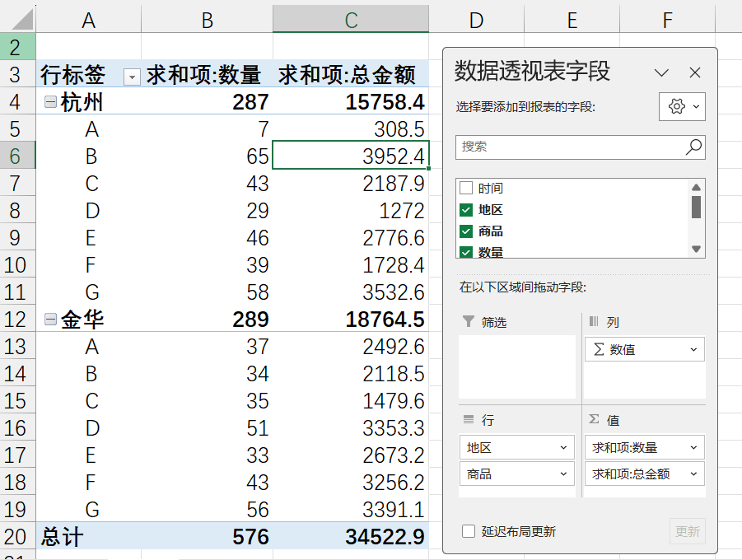Select row 20 header
The width and height of the screenshot is (742, 560).
(x=17, y=537)
